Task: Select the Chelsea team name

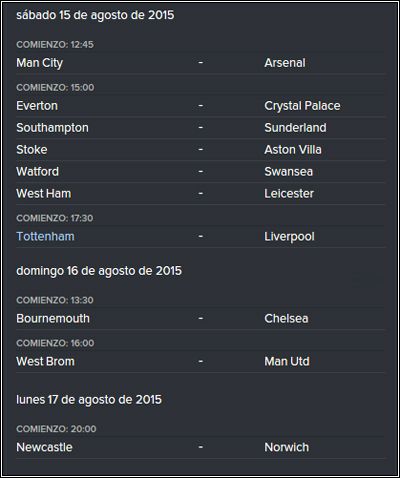Action: pyautogui.click(x=286, y=319)
